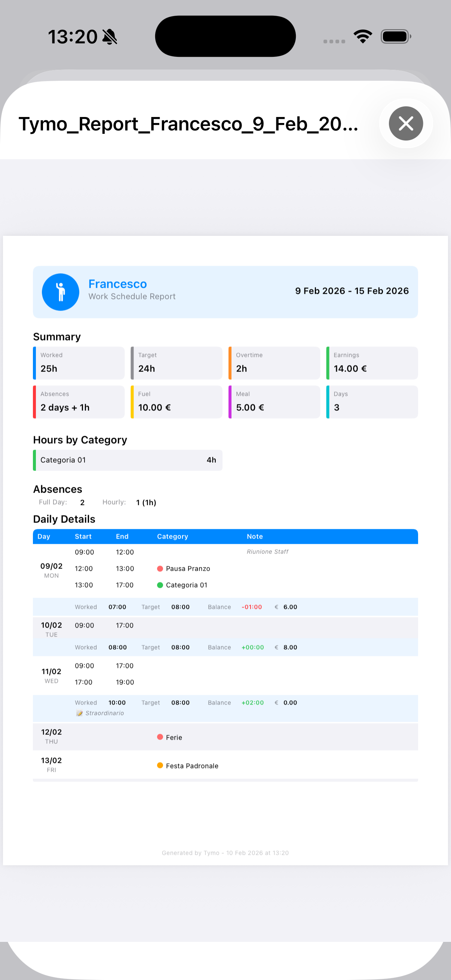451x980 pixels.
Task: Tap the Worked 25h summary card
Action: tap(79, 363)
